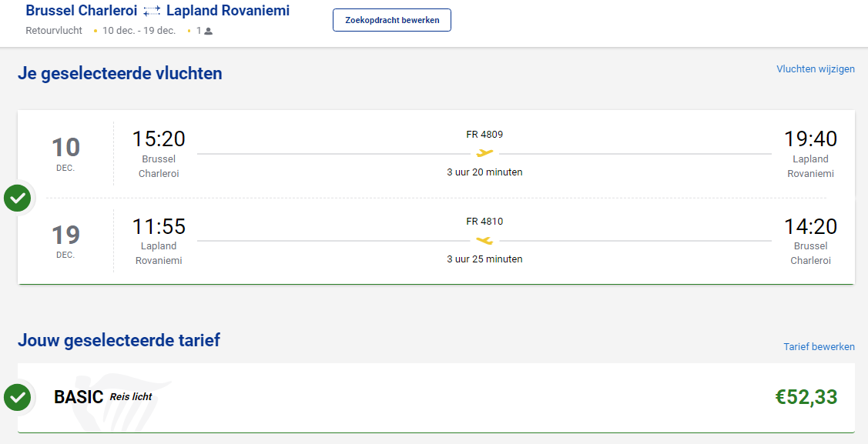Click the 10 dec. - 19 dec. dates

139,31
